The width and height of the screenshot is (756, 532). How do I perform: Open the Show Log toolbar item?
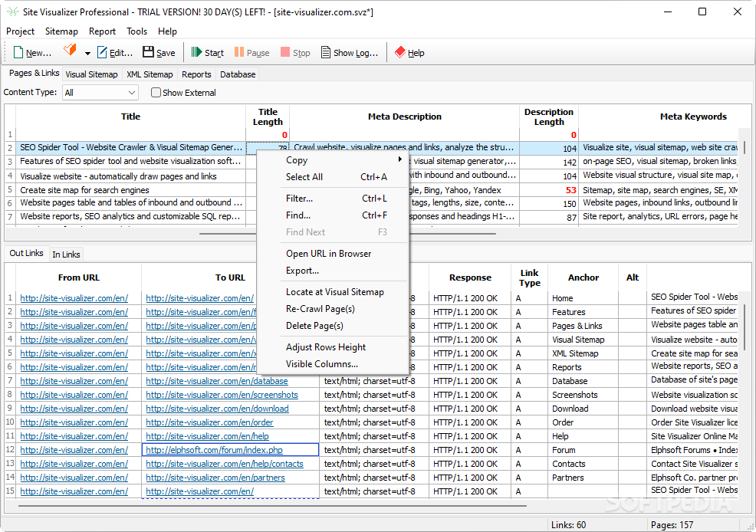pos(350,53)
